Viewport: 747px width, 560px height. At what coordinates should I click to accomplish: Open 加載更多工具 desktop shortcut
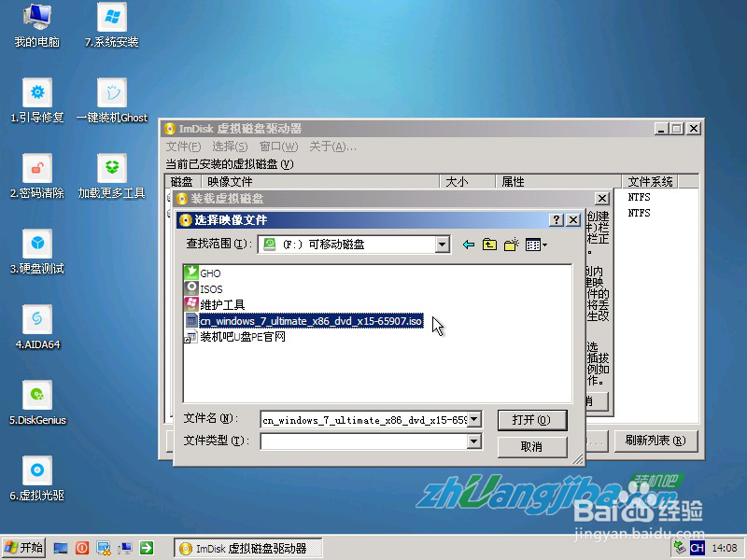pyautogui.click(x=112, y=176)
